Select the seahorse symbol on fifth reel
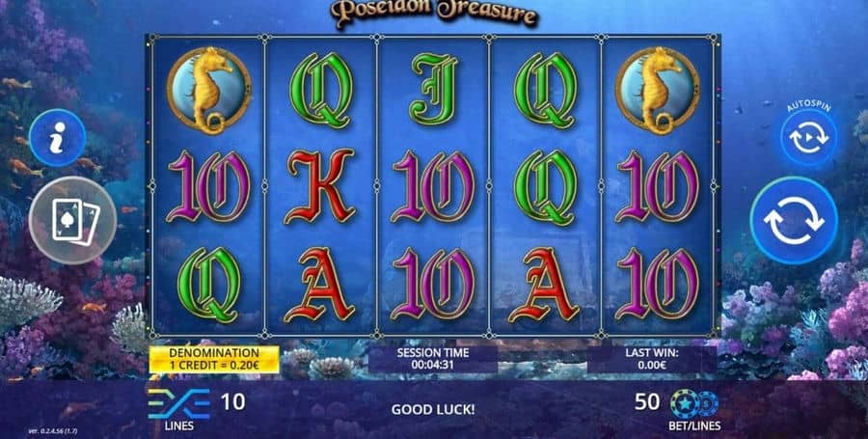Screen dimensions: 868x439 (658, 91)
